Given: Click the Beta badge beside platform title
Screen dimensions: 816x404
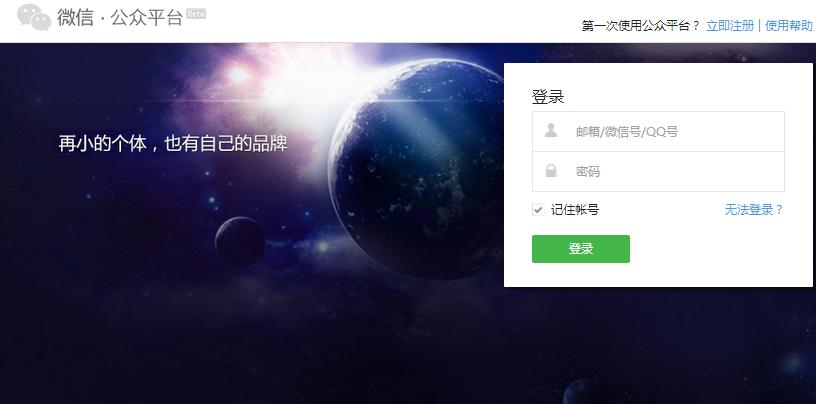Looking at the screenshot, I should coord(196,14).
